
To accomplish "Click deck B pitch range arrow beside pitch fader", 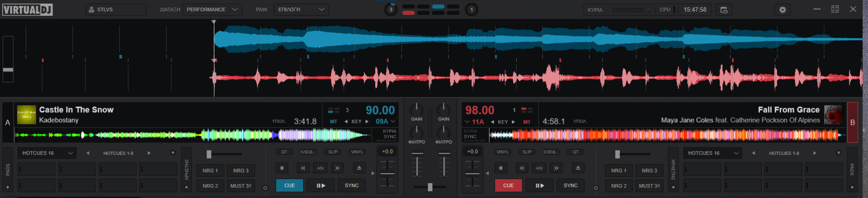I will pos(487,173).
